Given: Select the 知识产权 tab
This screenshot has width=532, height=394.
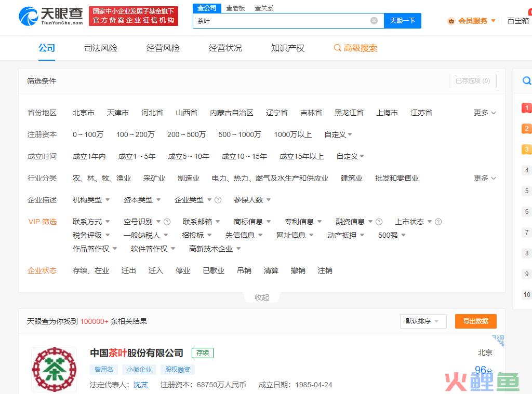Looking at the screenshot, I should point(287,48).
